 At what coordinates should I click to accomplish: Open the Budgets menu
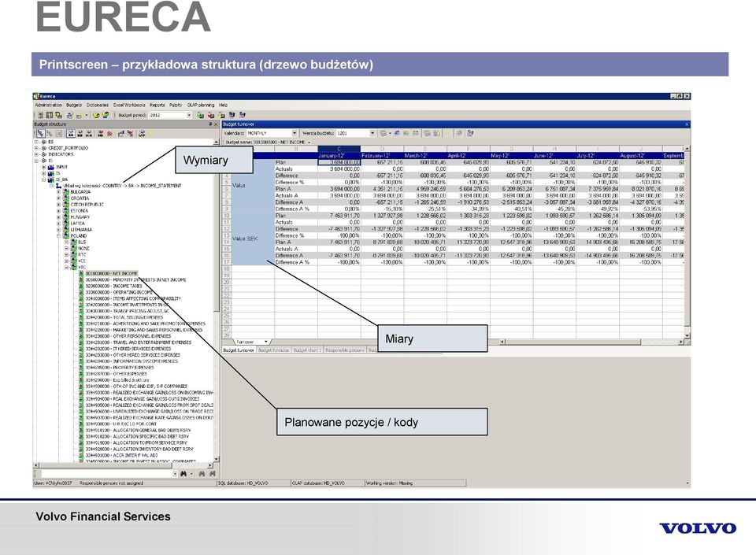(74, 105)
